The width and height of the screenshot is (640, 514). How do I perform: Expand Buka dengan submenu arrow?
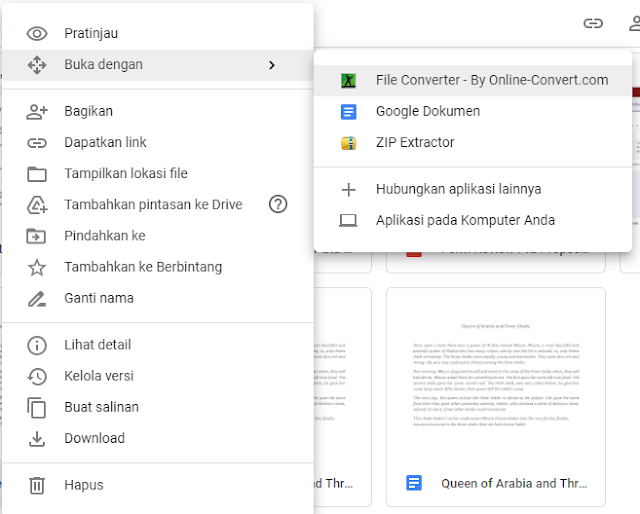click(x=272, y=65)
